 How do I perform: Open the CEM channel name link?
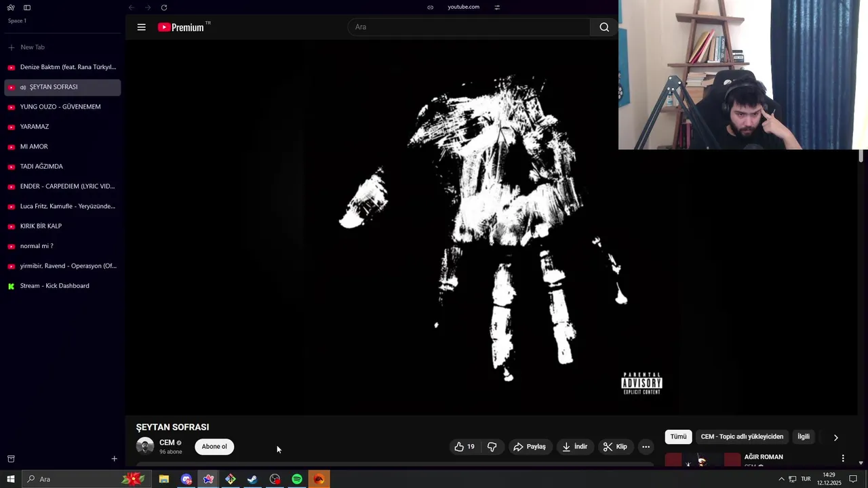(167, 443)
